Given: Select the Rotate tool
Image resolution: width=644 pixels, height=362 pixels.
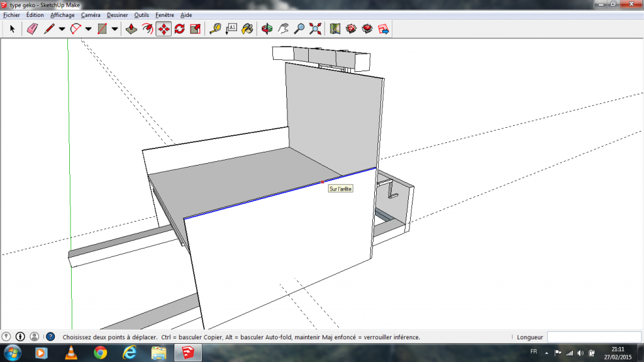Looking at the screenshot, I should tap(179, 29).
